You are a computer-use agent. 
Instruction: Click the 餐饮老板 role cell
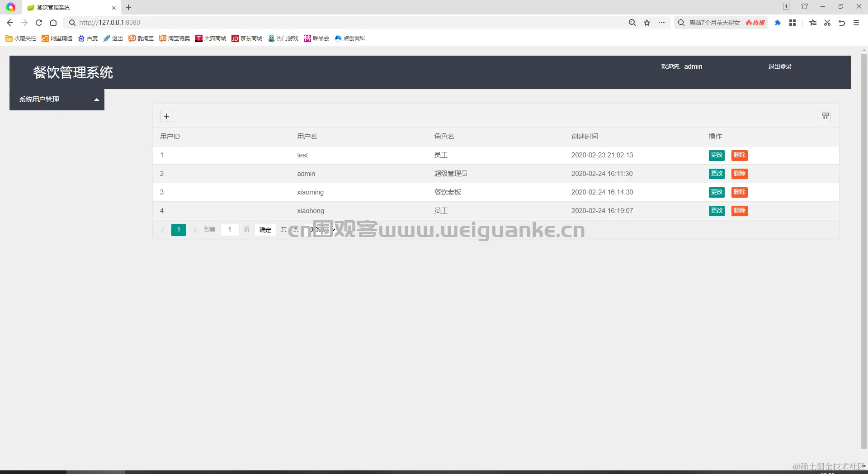click(x=448, y=192)
